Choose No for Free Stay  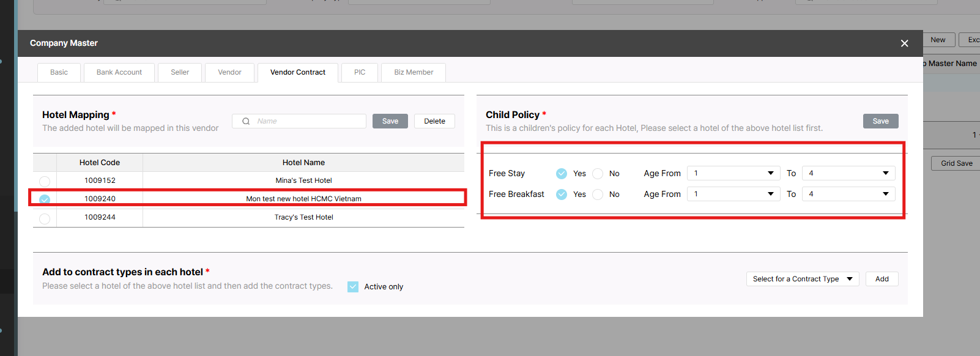(598, 174)
